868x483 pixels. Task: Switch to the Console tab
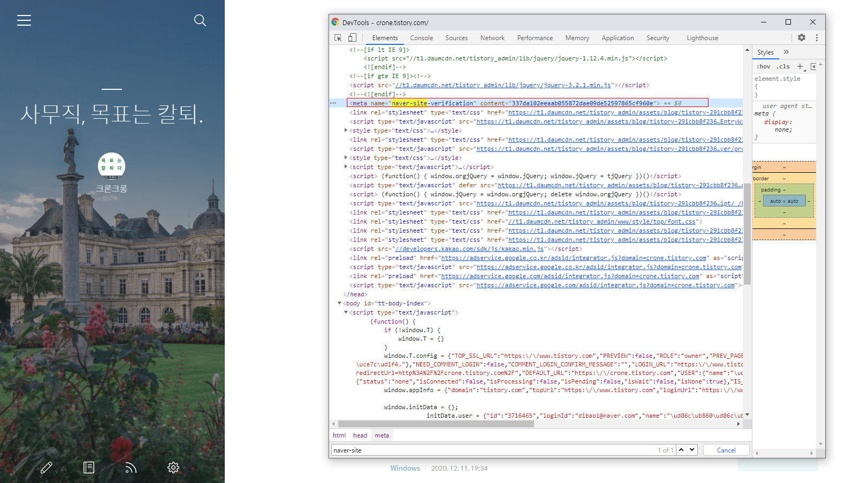tap(422, 38)
